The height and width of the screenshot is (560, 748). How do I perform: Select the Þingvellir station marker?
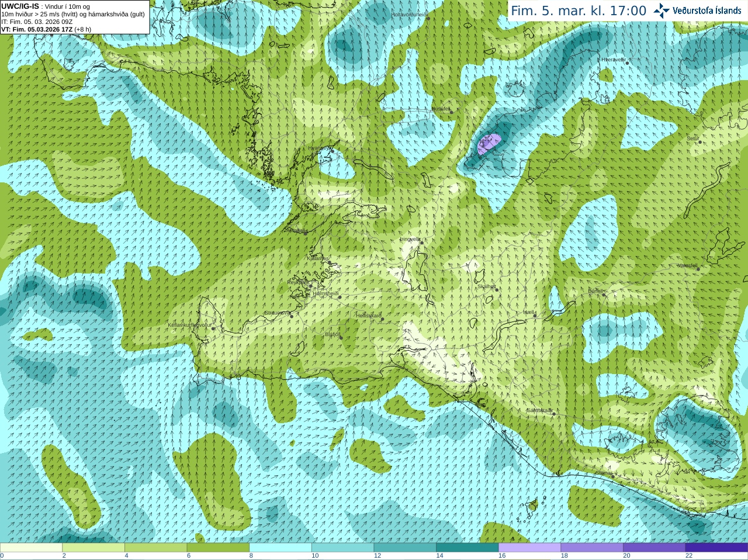tap(421, 242)
